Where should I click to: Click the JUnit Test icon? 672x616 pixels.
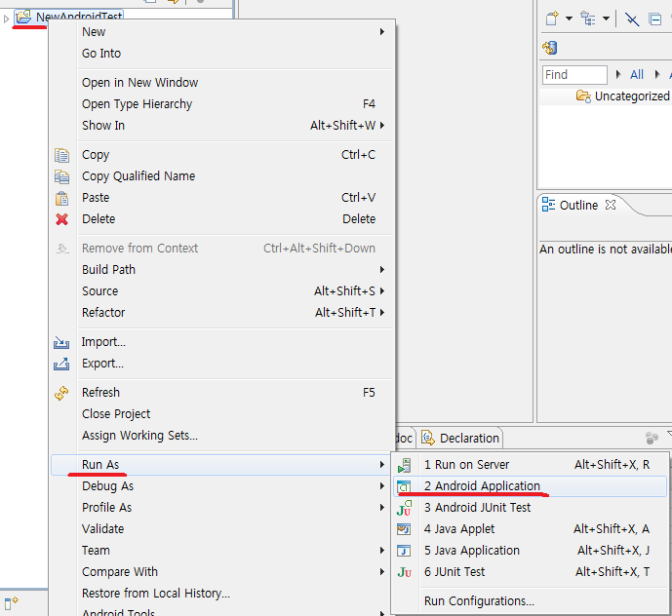click(404, 572)
